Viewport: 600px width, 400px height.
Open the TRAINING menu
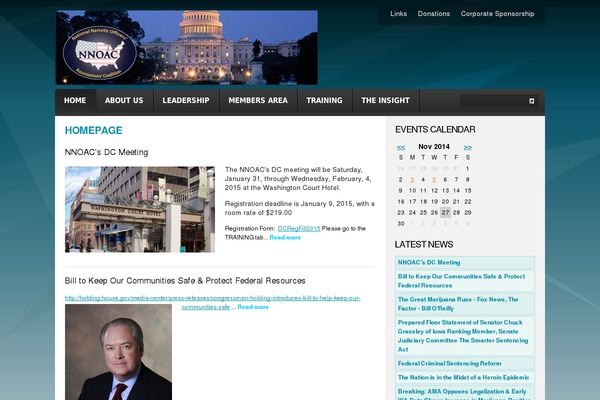point(324,101)
